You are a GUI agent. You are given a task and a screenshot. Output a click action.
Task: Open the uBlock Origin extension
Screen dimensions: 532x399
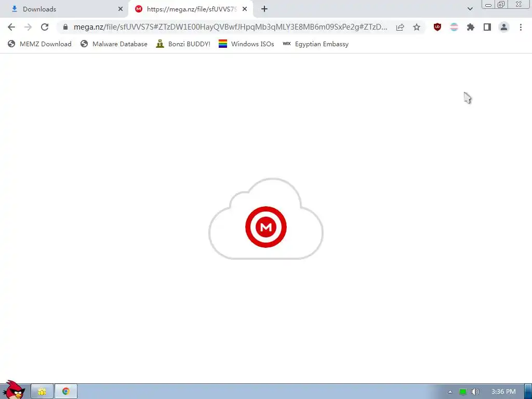pyautogui.click(x=437, y=27)
